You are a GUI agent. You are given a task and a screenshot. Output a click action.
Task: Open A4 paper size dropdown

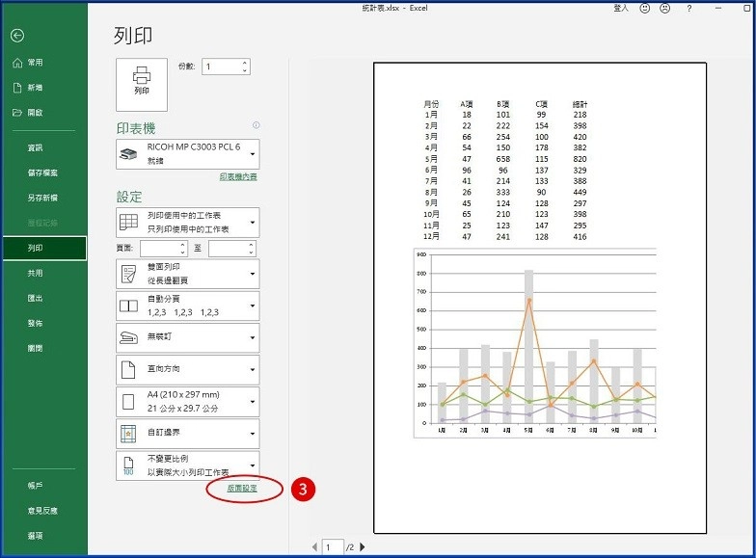click(x=187, y=401)
